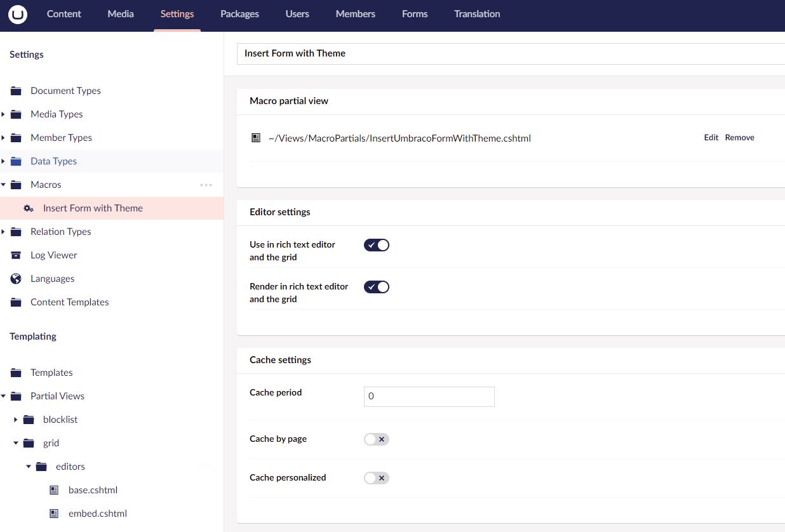Disable Use in rich text editor toggle
The height and width of the screenshot is (532, 785).
[x=376, y=245]
